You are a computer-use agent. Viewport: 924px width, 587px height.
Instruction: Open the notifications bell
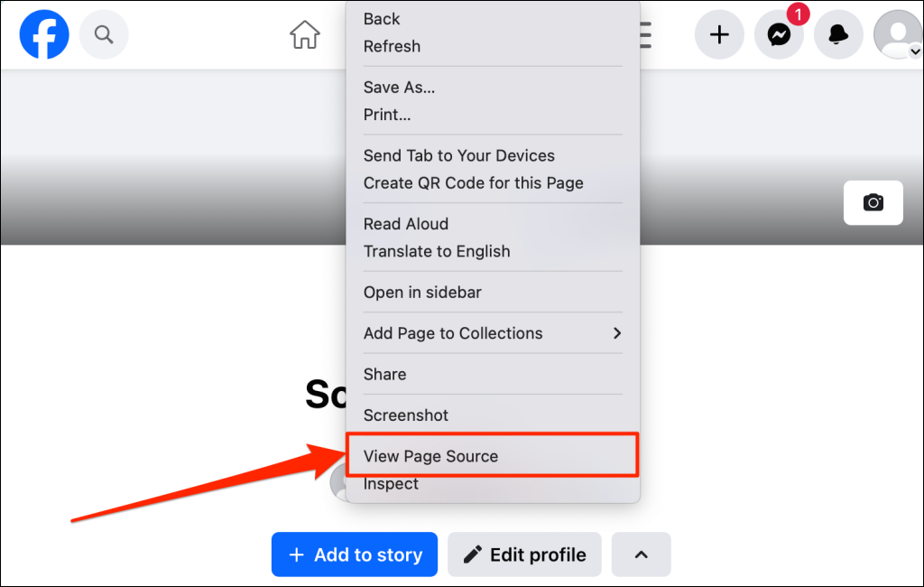[838, 35]
